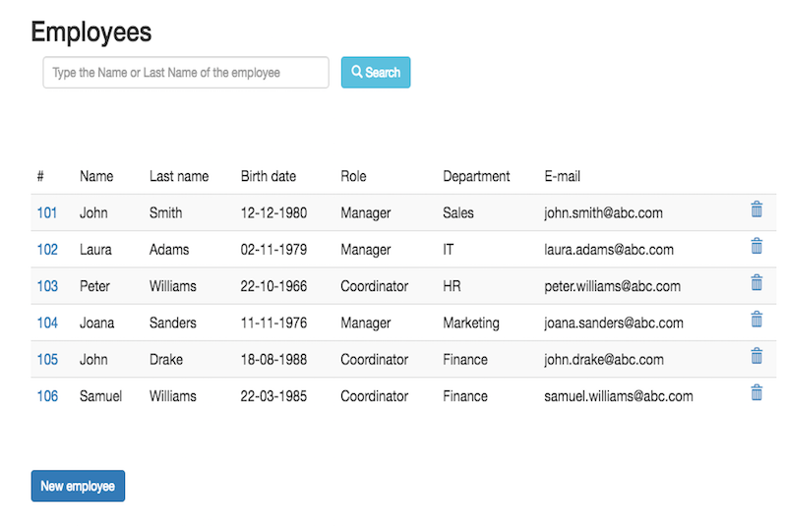
Task: Focus the employee name search field
Action: click(x=186, y=72)
